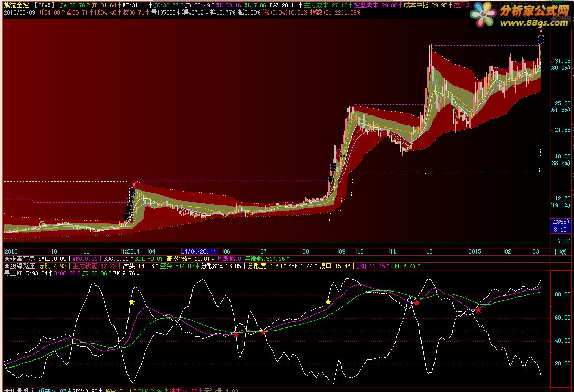Click the 熊猫金控 stock name
The height and width of the screenshot is (392, 574).
point(16,5)
